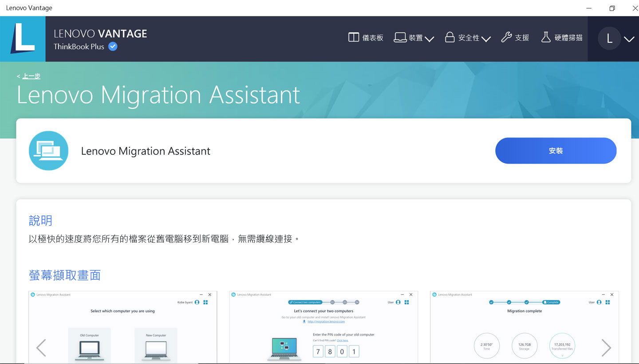Open the 安全性 security menu
Screen dimensions: 639x364
[468, 38]
